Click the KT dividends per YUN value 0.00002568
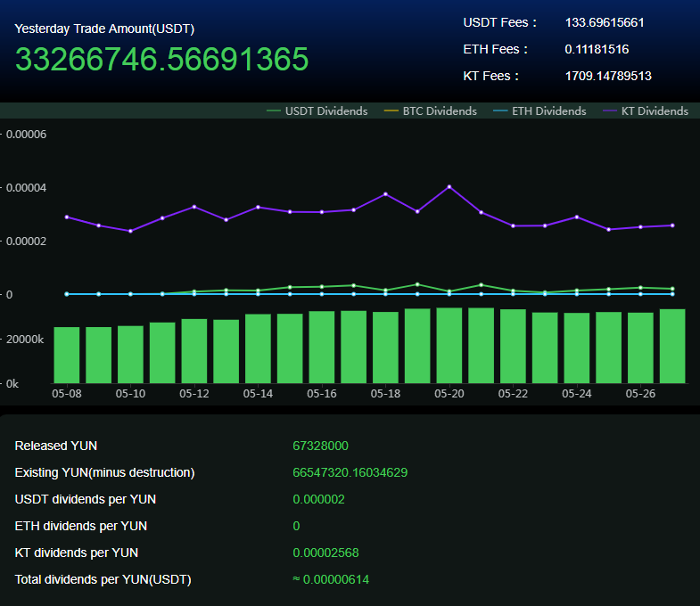This screenshot has width=700, height=606. point(325,553)
